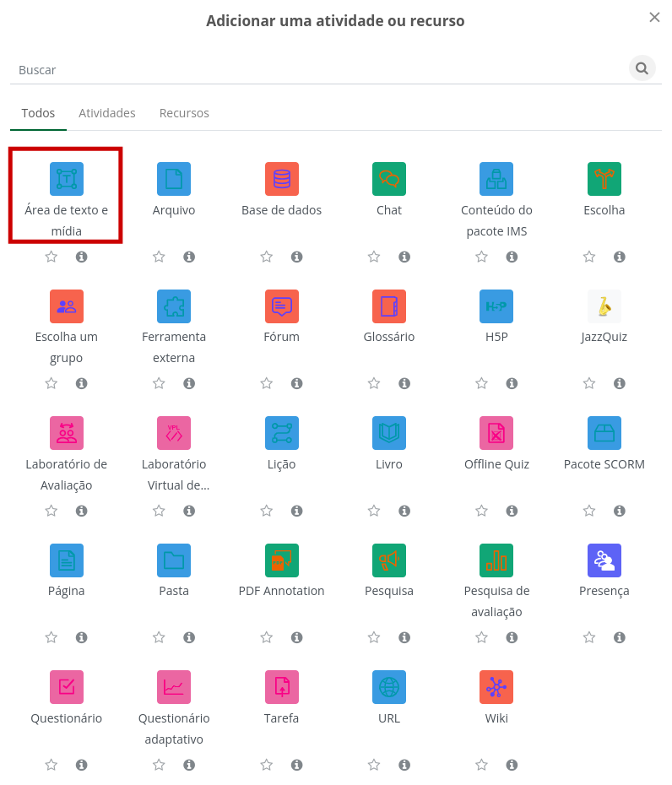Switch to the Atividades tab

click(106, 113)
